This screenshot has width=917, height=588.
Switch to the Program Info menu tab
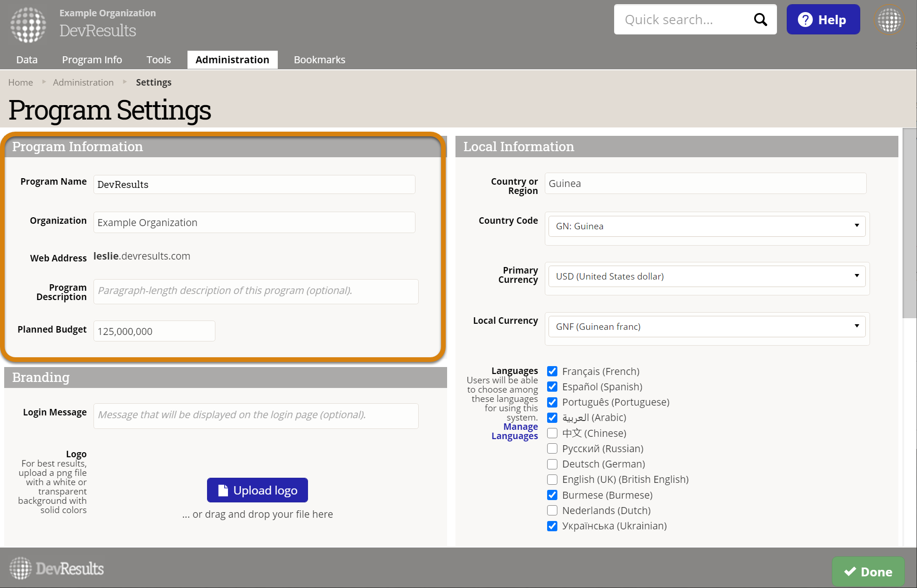click(x=92, y=60)
